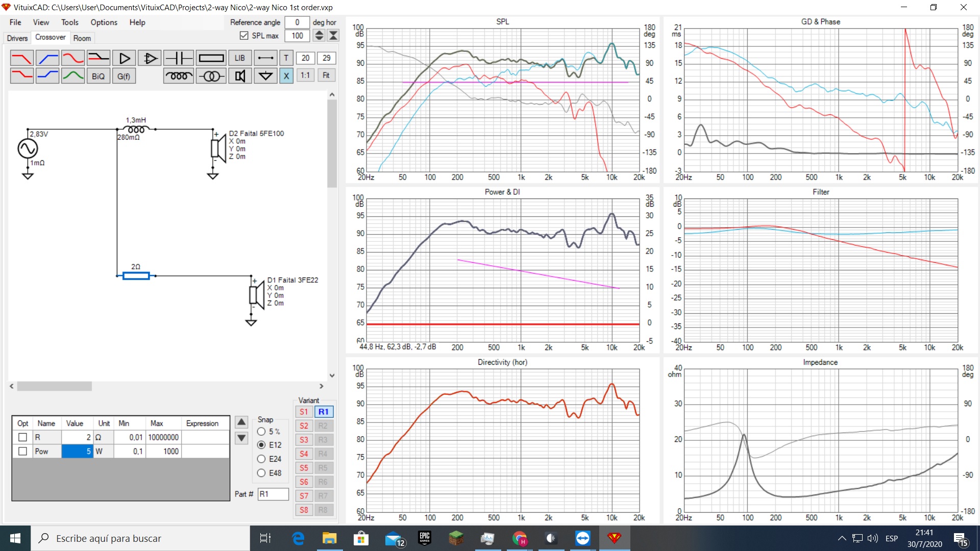980x551 pixels.
Task: Select the D1 Faital 3FE22 driver symbol
Action: click(257, 294)
